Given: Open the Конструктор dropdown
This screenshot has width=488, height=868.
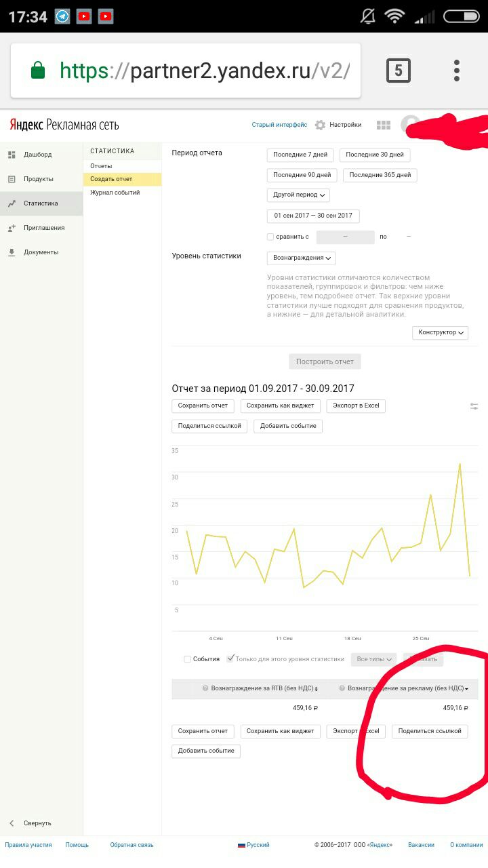Looking at the screenshot, I should [440, 333].
